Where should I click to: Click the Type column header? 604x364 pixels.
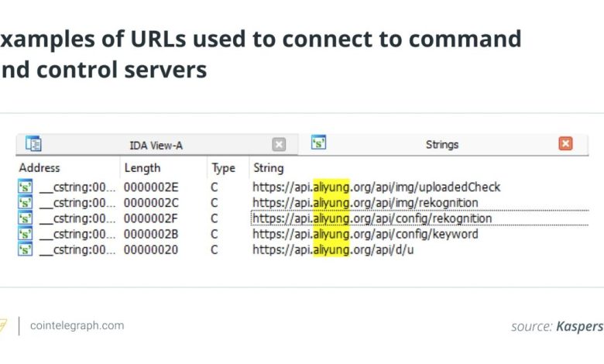pyautogui.click(x=224, y=167)
